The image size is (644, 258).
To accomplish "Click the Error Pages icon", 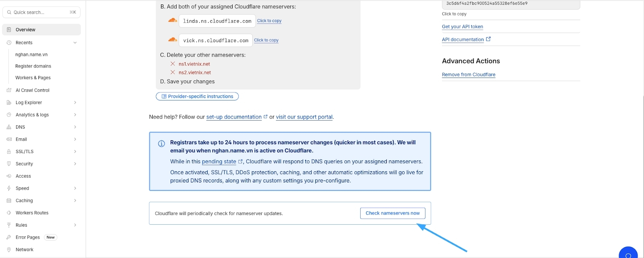I will click(9, 238).
